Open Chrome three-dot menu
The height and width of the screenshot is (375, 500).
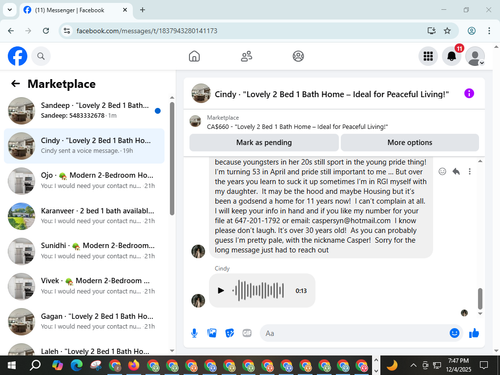point(489,31)
